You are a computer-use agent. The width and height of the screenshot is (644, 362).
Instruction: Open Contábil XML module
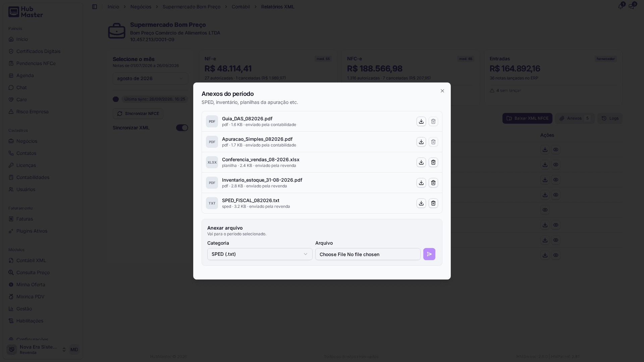click(x=43, y=260)
